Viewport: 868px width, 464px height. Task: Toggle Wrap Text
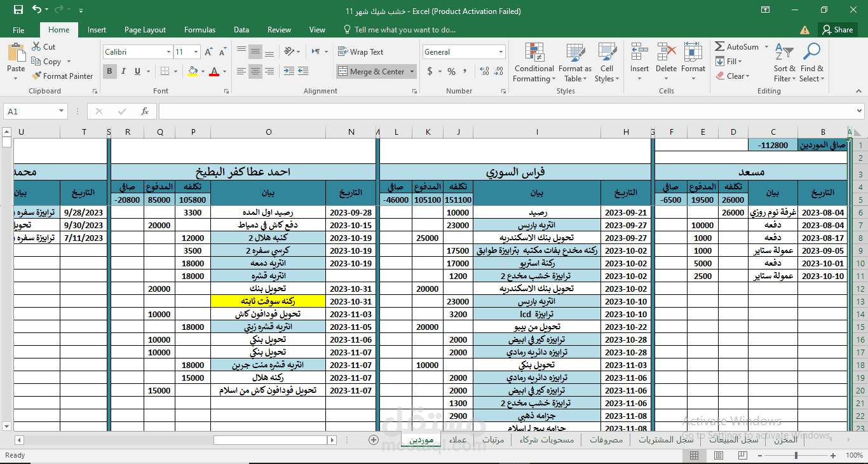[361, 52]
